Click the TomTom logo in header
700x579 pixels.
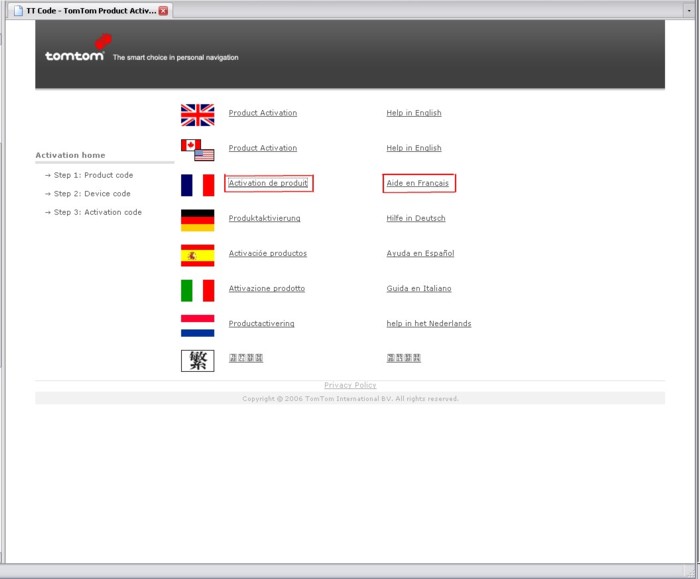[x=78, y=48]
